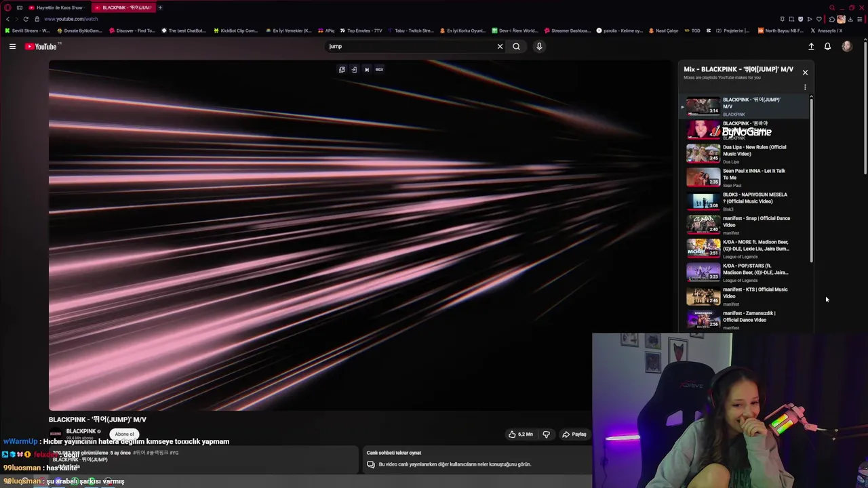Click the #YG hashtag in description
The width and height of the screenshot is (868, 488).
[x=174, y=453]
